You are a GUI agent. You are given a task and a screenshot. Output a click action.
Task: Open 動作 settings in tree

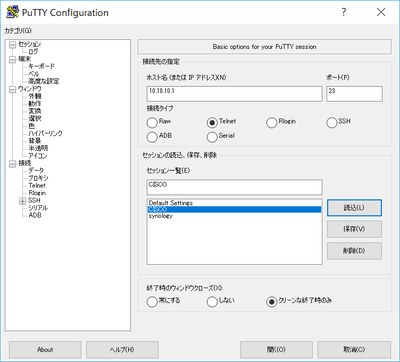click(x=35, y=104)
